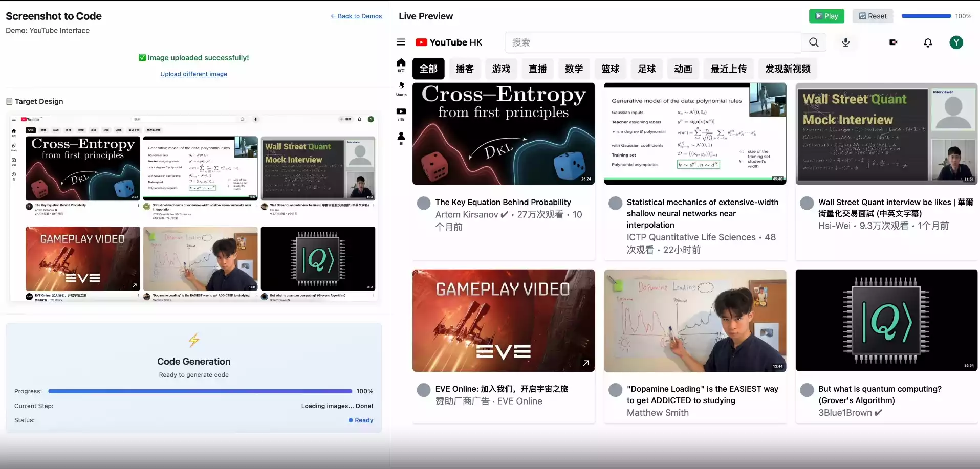The width and height of the screenshot is (980, 469).
Task: Select the 最近上传 filter chip
Action: pos(729,69)
